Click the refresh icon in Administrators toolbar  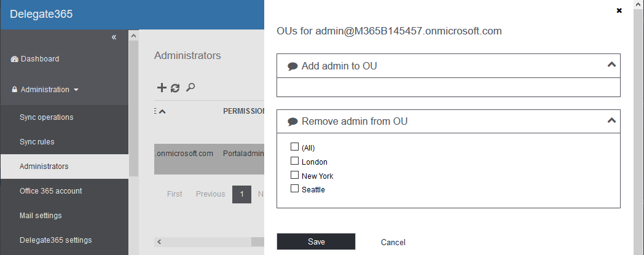(175, 88)
